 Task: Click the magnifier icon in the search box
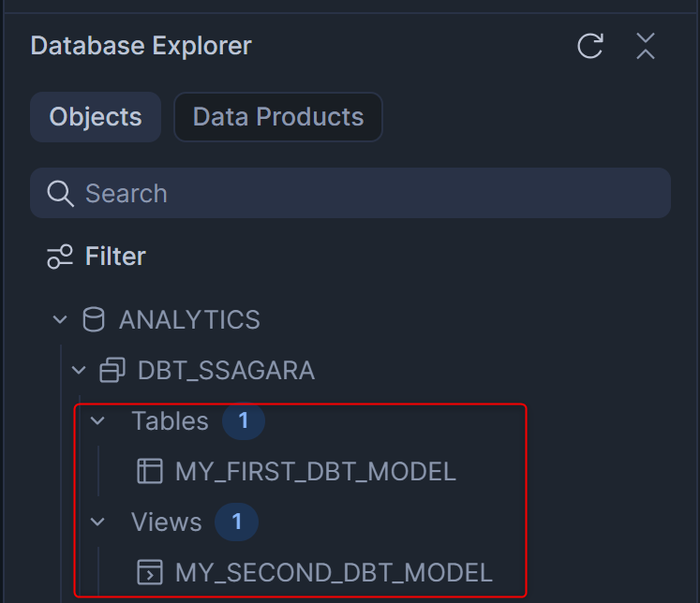pyautogui.click(x=60, y=194)
